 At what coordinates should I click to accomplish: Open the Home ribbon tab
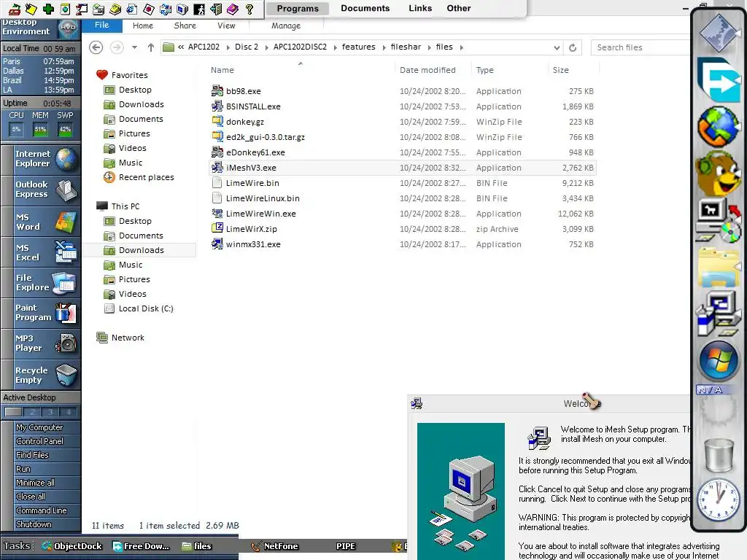[x=143, y=26]
